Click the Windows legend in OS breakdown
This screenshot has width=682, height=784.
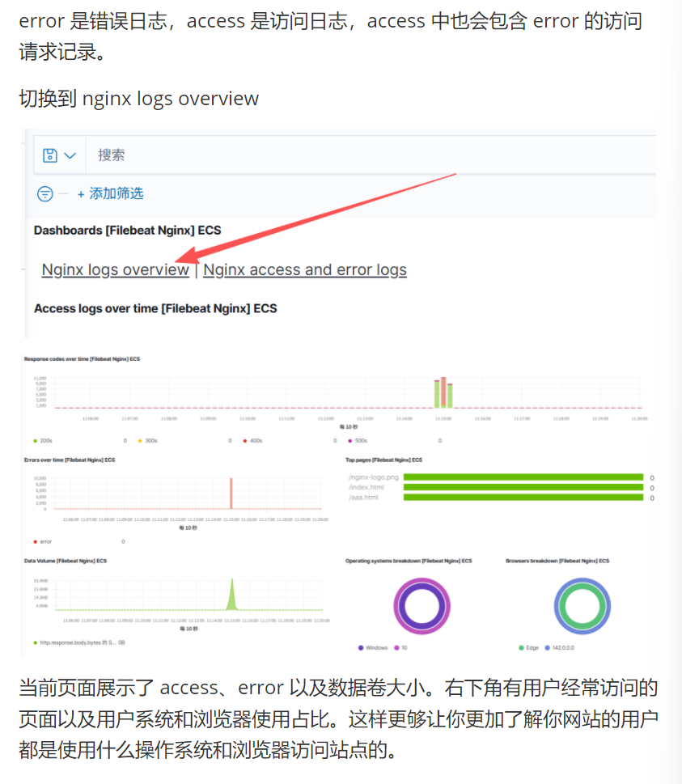point(373,648)
